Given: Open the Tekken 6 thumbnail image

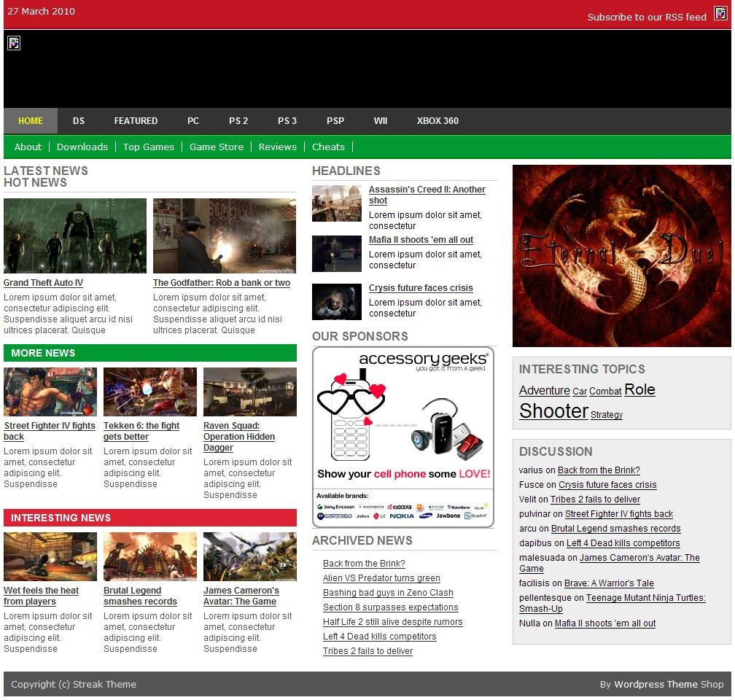Looking at the screenshot, I should (x=150, y=392).
